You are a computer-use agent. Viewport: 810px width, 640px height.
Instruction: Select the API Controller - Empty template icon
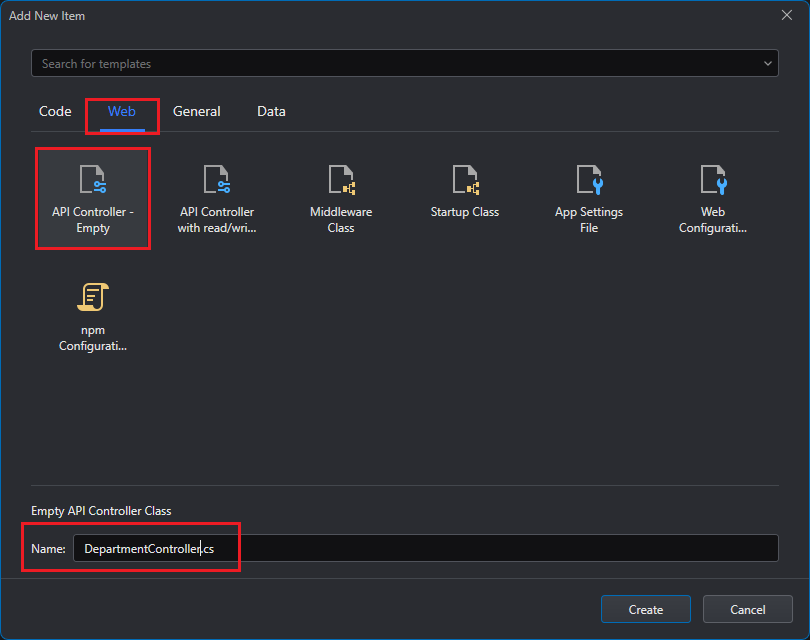click(x=93, y=181)
